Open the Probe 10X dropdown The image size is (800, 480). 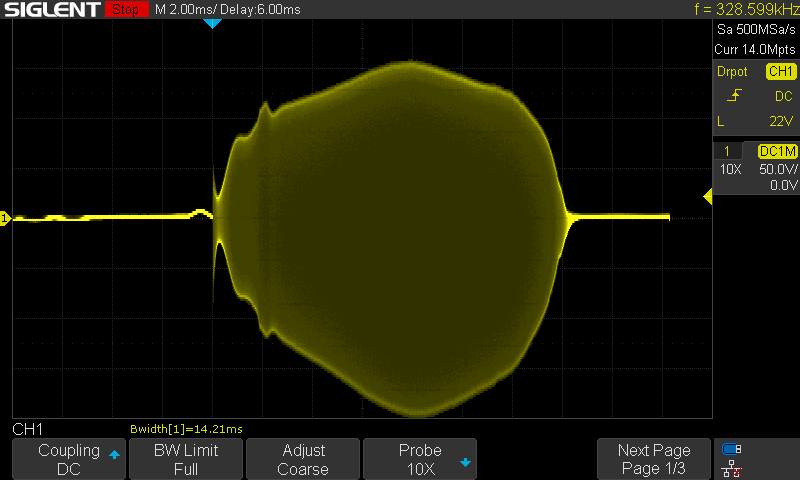pyautogui.click(x=420, y=459)
